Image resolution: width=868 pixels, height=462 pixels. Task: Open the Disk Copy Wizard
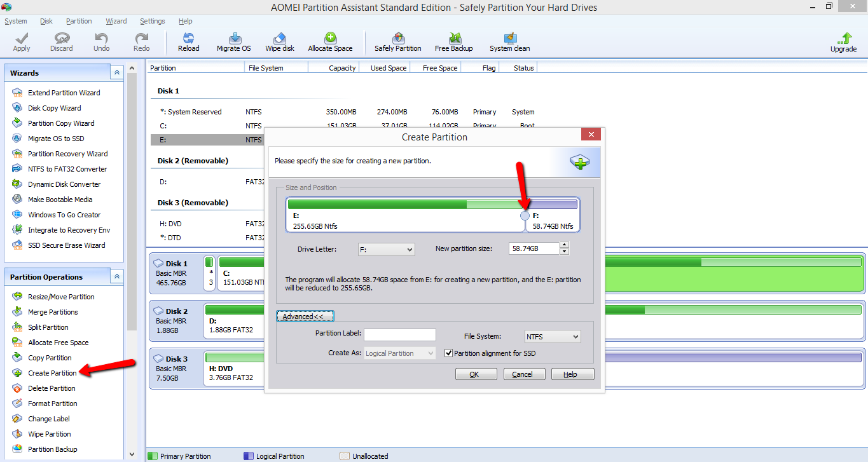pos(54,108)
